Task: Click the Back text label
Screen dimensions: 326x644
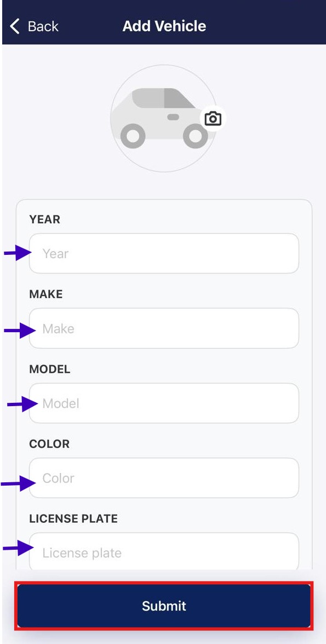Action: pyautogui.click(x=43, y=26)
